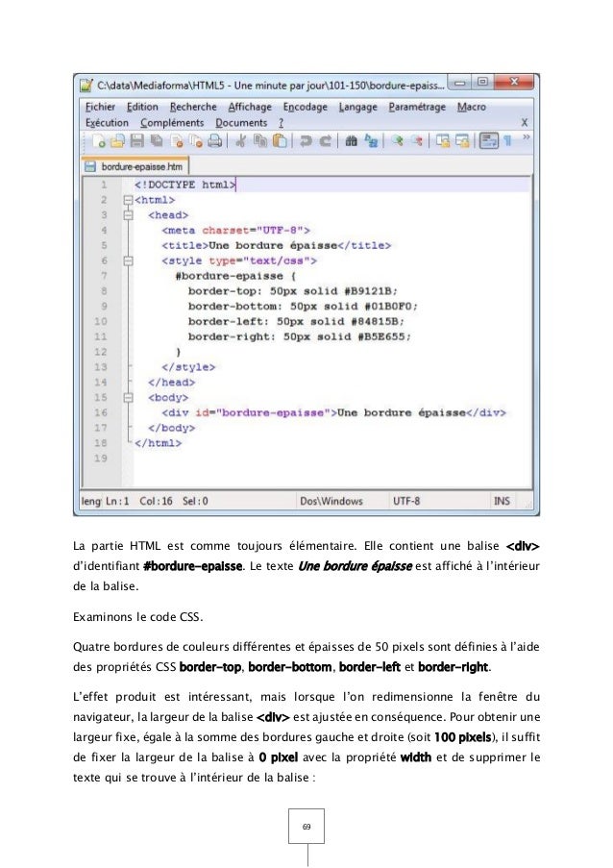Click the title Une bordure épaisse line

coord(276,245)
